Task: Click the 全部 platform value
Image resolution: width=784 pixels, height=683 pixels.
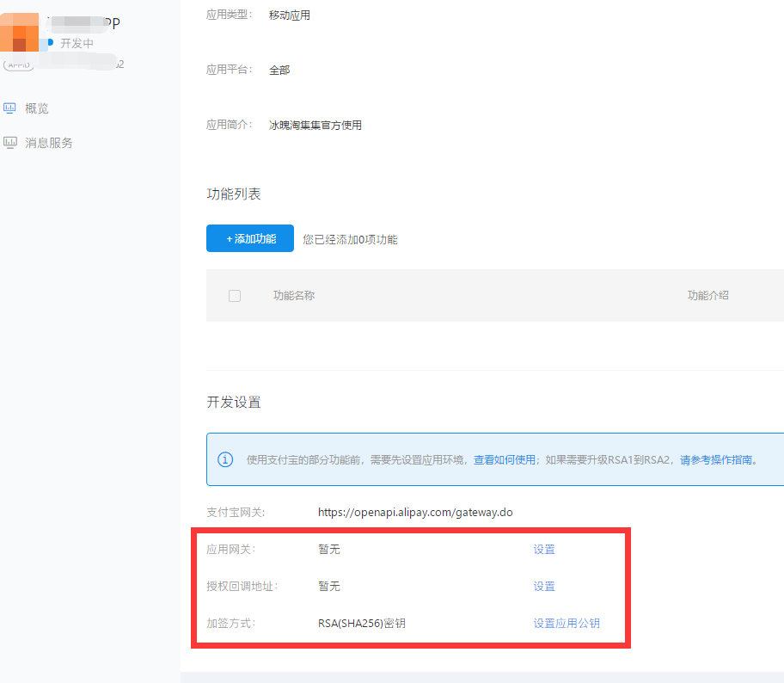Action: coord(279,70)
